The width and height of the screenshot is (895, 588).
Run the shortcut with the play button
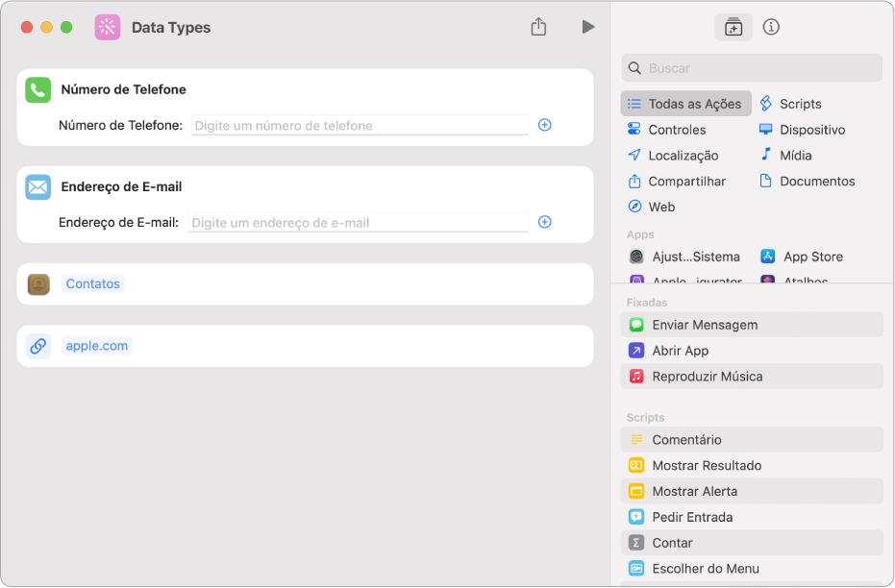pos(588,27)
